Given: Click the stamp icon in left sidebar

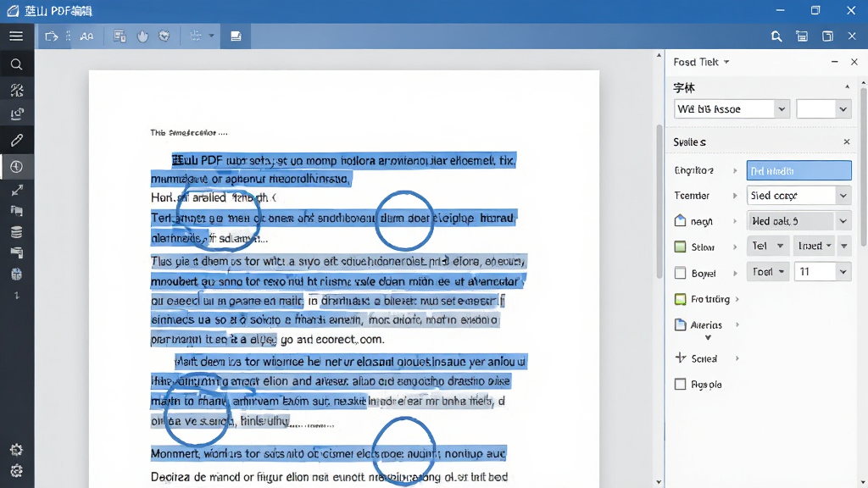Looking at the screenshot, I should point(17,252).
